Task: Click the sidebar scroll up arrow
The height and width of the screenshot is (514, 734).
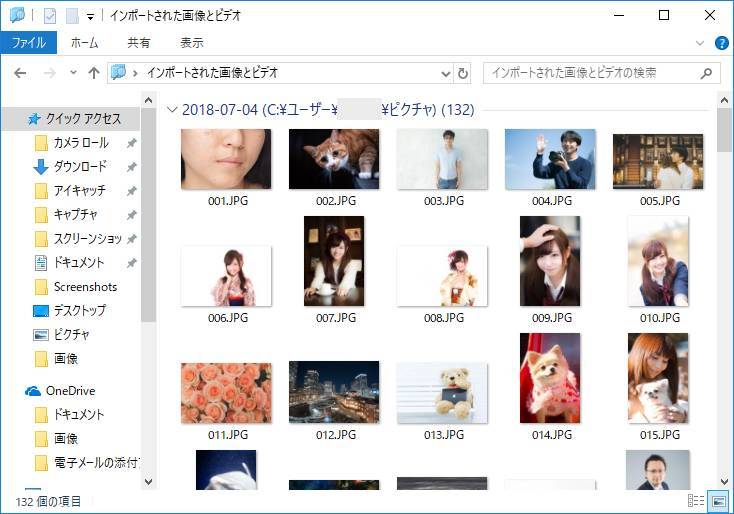Action: coord(148,100)
